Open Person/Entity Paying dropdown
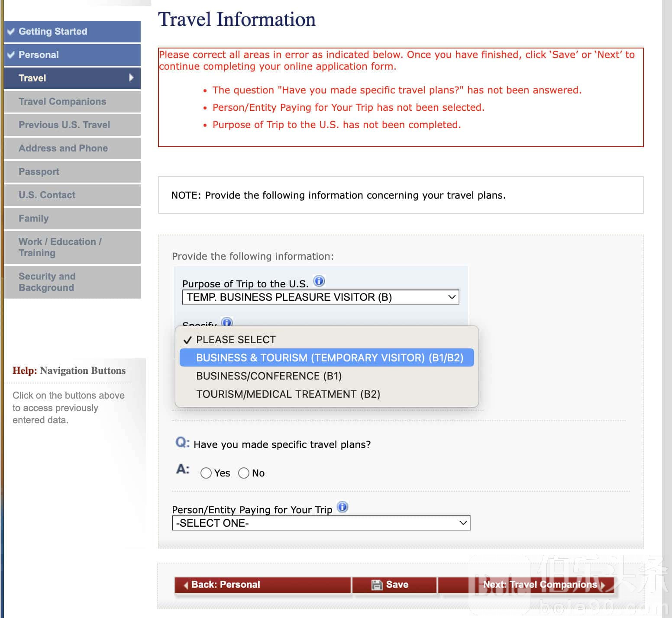Viewport: 672px width, 618px height. point(321,523)
